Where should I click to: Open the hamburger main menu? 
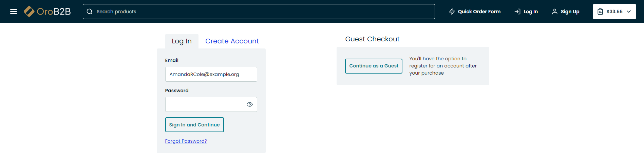[14, 12]
